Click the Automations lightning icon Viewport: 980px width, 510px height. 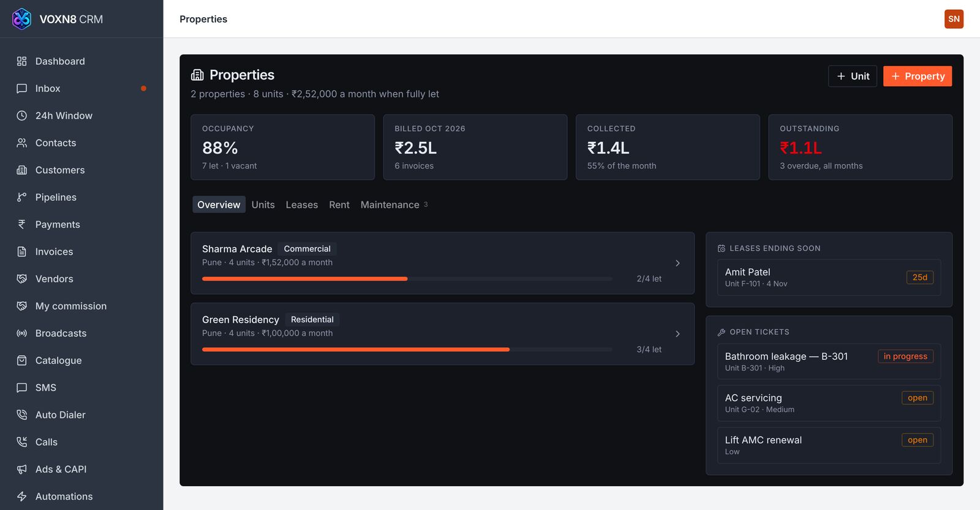[x=21, y=497]
